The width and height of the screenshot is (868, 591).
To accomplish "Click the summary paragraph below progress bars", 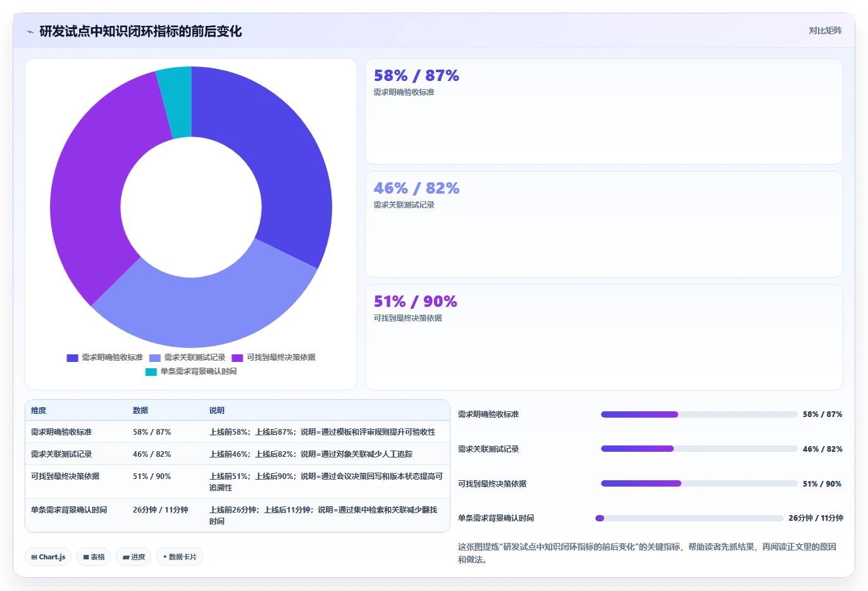I will [x=647, y=553].
